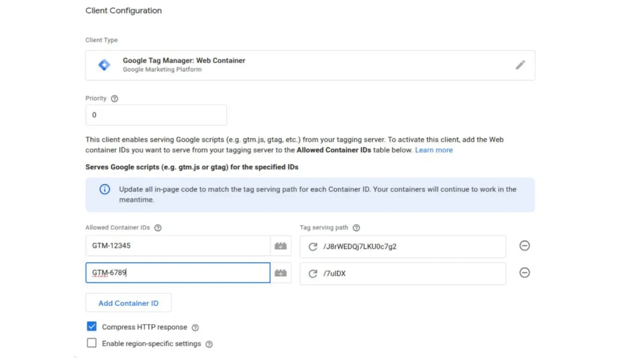Check Enable region-specific settings

point(92,343)
